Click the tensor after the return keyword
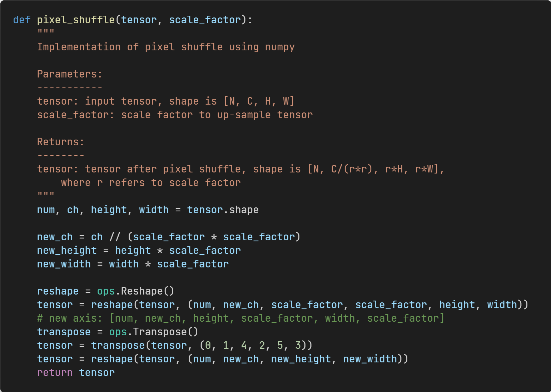Image resolution: width=551 pixels, height=392 pixels. coord(97,372)
